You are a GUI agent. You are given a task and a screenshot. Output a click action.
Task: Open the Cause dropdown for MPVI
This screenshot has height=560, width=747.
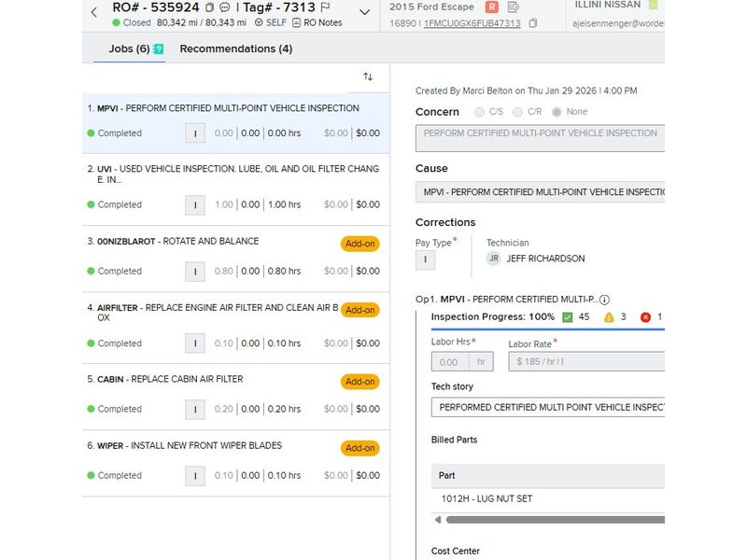(x=540, y=192)
